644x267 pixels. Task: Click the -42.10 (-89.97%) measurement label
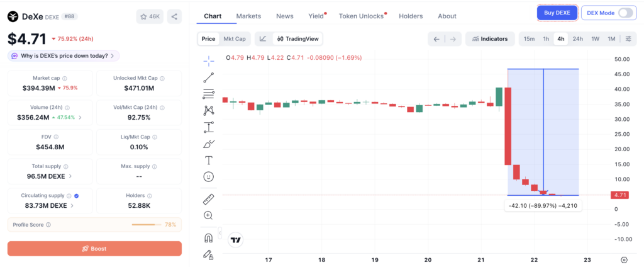click(x=543, y=206)
